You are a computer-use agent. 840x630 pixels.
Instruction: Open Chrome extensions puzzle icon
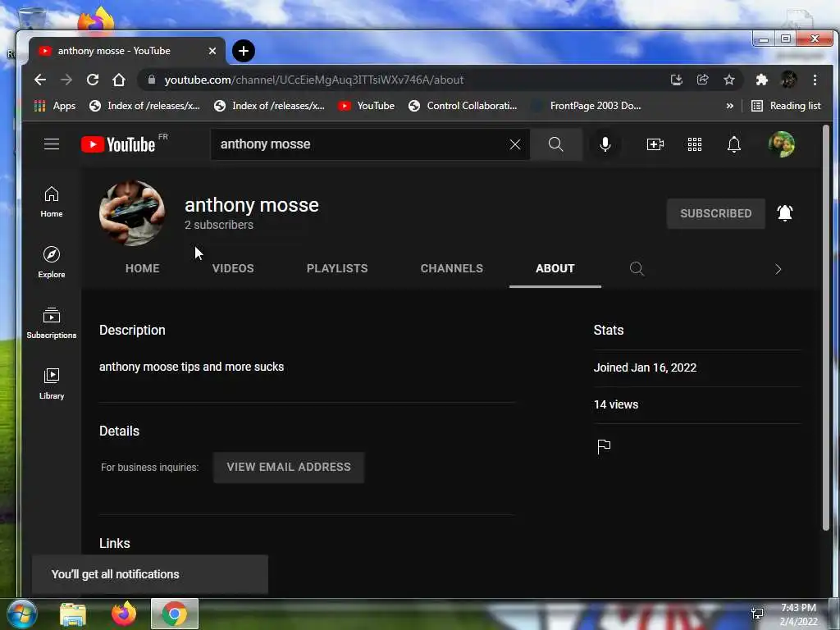761,80
